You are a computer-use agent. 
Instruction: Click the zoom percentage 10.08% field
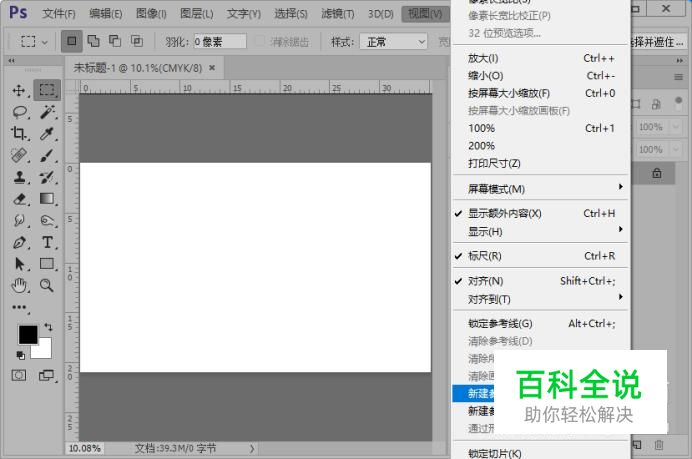[x=84, y=449]
